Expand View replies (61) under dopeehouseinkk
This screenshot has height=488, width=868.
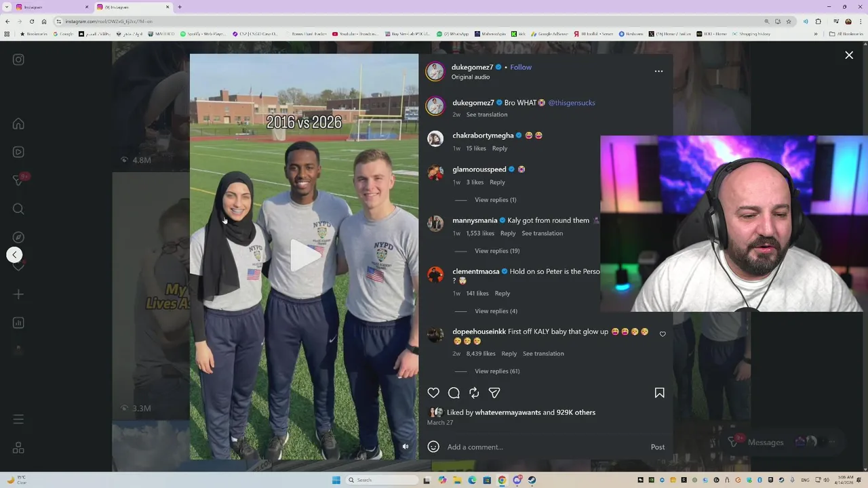497,371
